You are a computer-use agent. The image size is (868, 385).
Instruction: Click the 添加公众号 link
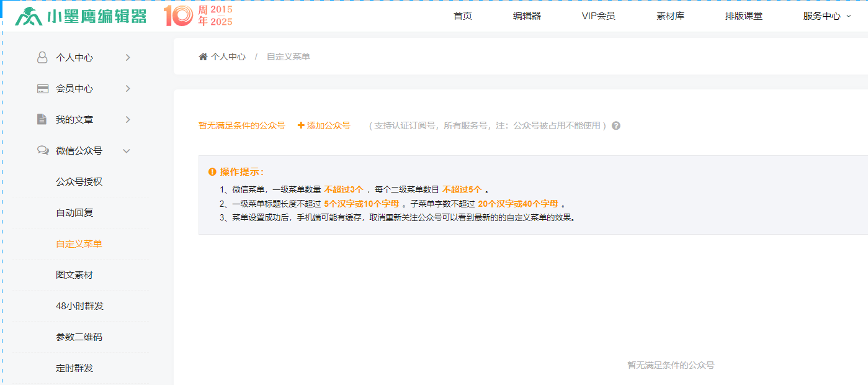pos(324,125)
